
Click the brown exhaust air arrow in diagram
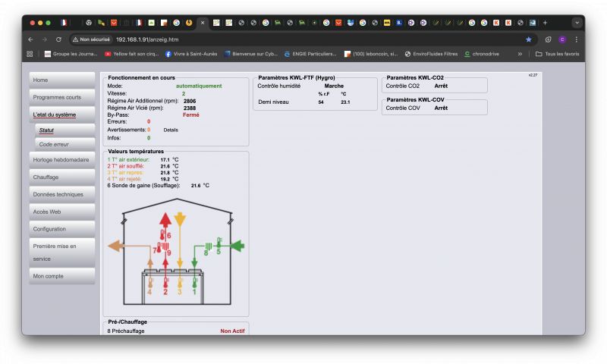(x=118, y=246)
